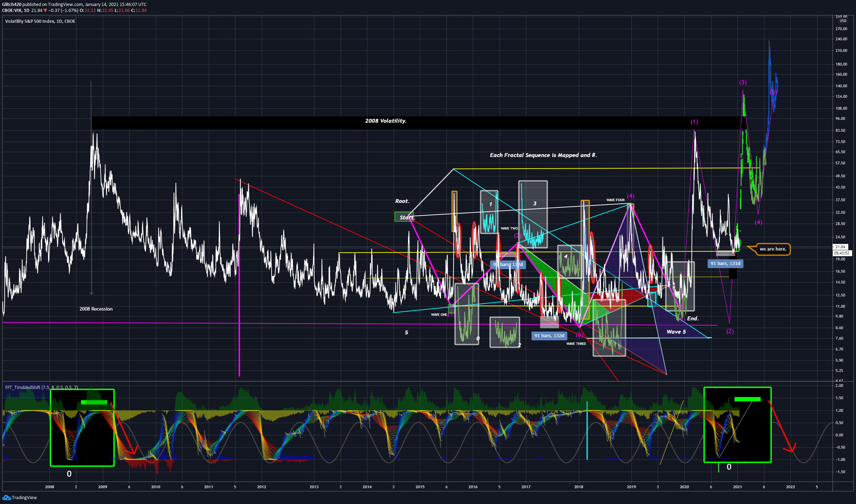Click the L:21.66 low value in header

pos(122,11)
